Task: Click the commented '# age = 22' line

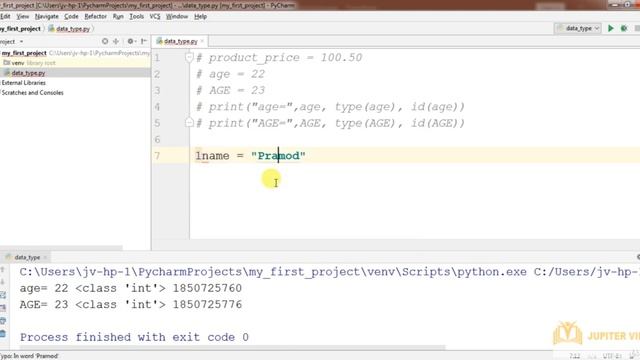Action: tap(231, 74)
